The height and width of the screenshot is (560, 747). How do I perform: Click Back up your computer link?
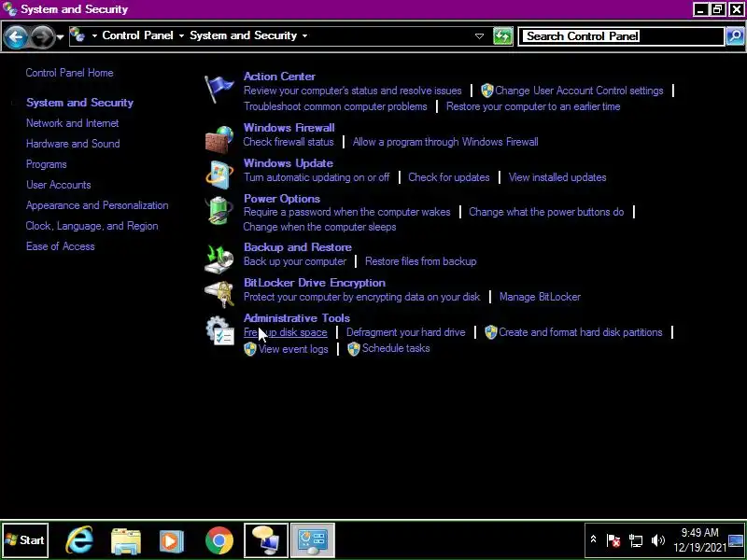(295, 261)
